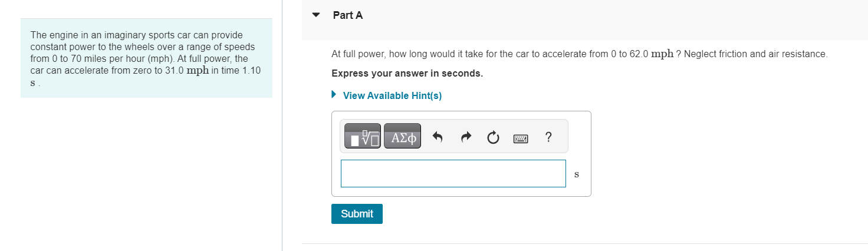Open the math templates button
Viewport: 868px width, 251px height.
click(363, 136)
